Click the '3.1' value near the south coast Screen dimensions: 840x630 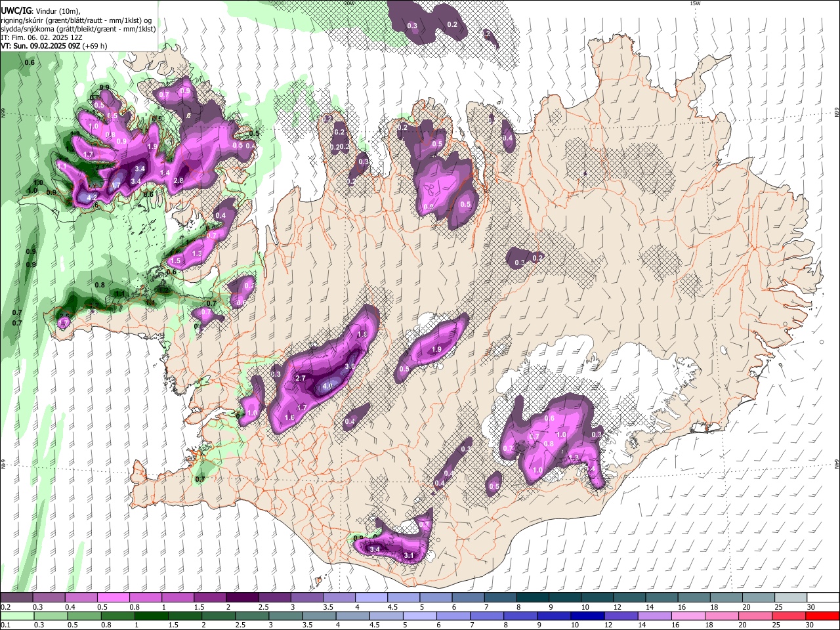click(x=408, y=556)
